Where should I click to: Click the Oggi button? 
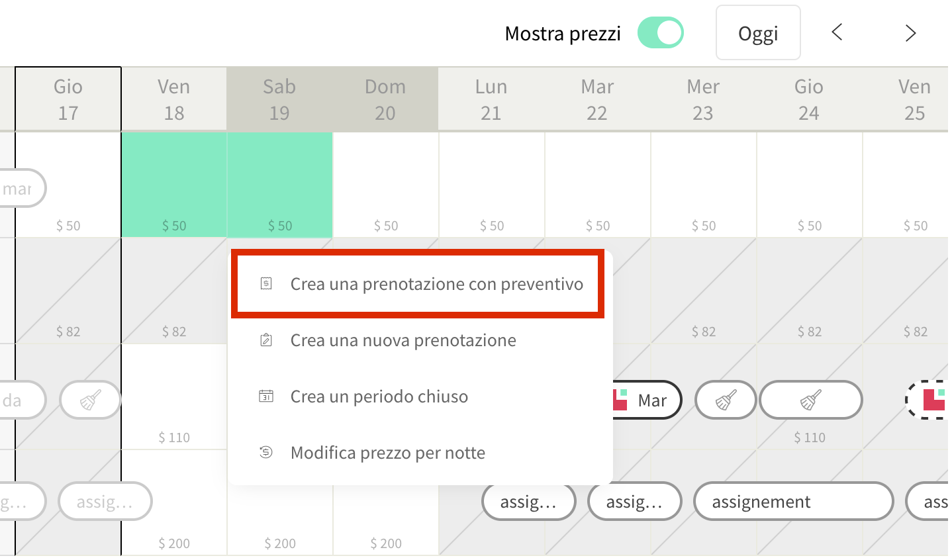coord(758,33)
